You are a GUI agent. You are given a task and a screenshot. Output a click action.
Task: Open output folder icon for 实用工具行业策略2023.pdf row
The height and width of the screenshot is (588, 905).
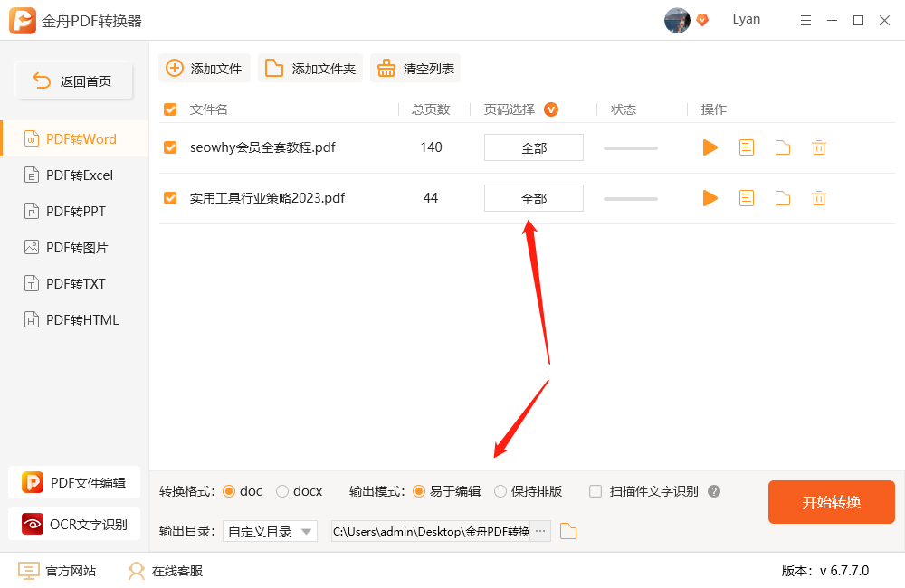click(x=783, y=198)
